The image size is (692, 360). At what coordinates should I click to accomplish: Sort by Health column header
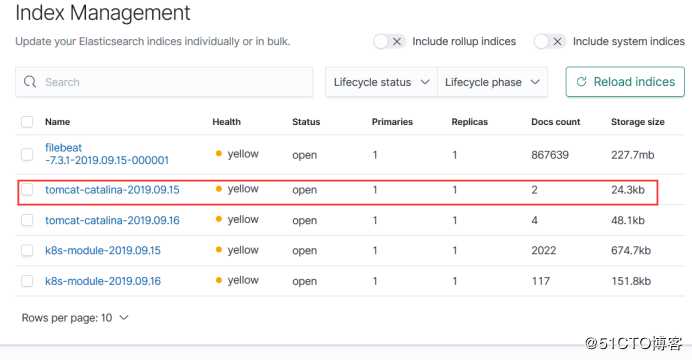pos(226,122)
